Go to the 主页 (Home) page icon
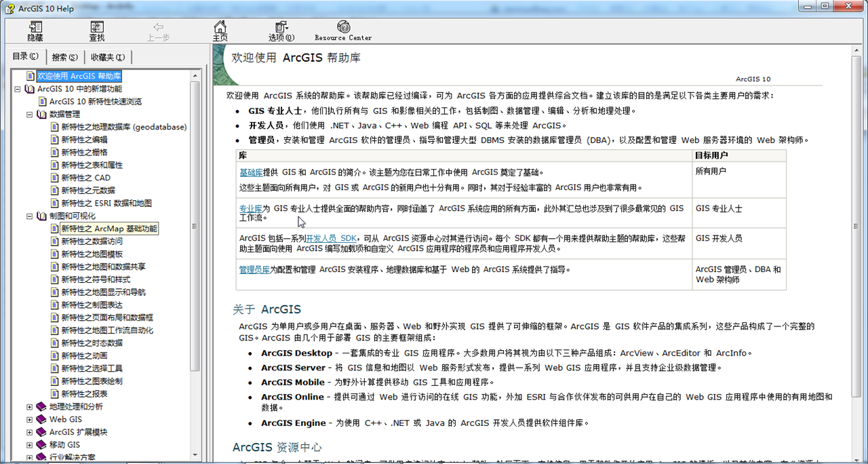Image resolution: width=868 pixels, height=464 pixels. tap(220, 27)
